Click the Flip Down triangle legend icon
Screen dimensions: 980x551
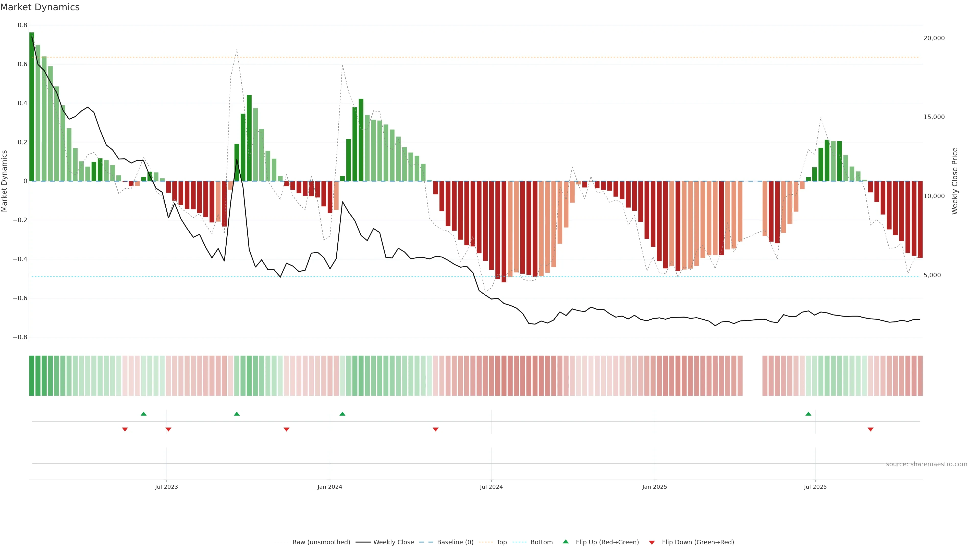pyautogui.click(x=652, y=543)
